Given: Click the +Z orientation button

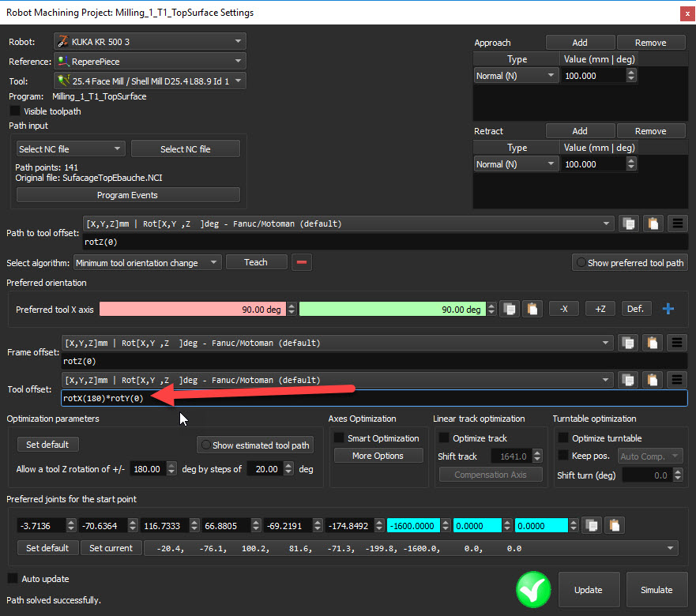Looking at the screenshot, I should [x=600, y=309].
